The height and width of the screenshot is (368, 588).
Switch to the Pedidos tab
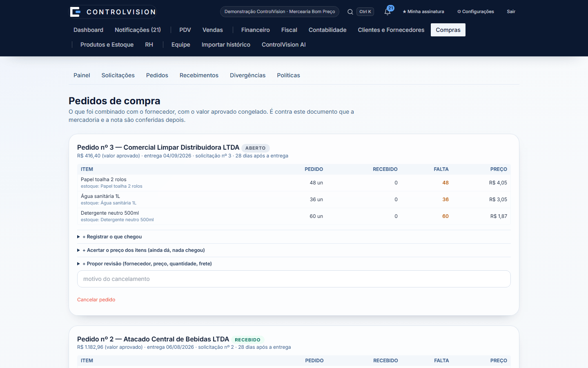157,75
